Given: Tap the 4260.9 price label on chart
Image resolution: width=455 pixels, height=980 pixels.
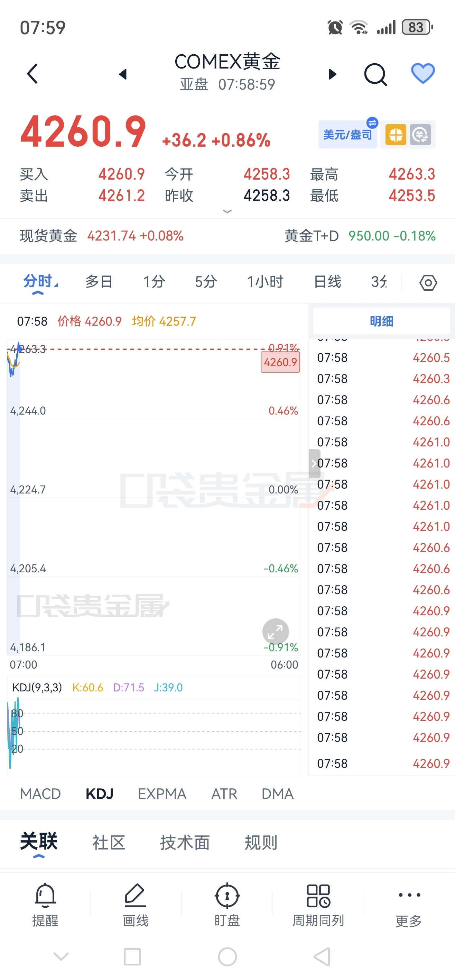Looking at the screenshot, I should pyautogui.click(x=280, y=362).
